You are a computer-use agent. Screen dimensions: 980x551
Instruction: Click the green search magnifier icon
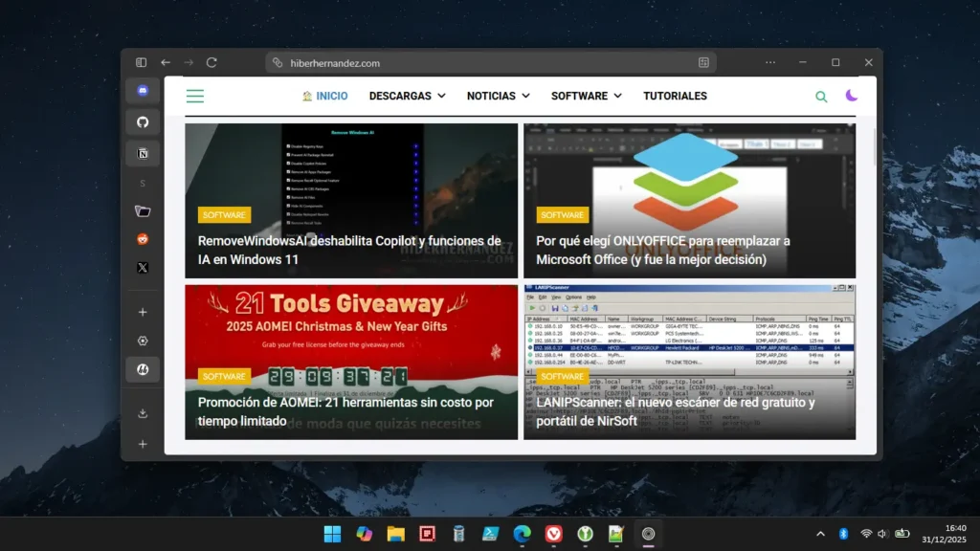[821, 96]
